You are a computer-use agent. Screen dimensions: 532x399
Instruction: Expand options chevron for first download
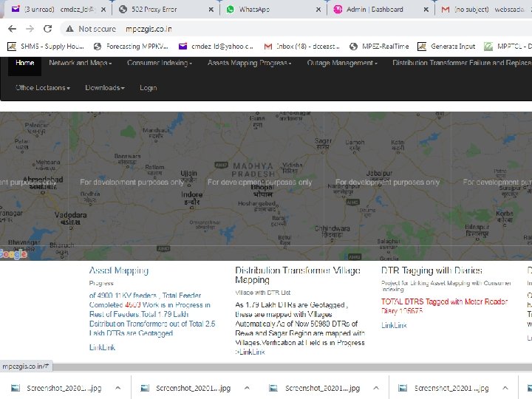[x=117, y=388]
